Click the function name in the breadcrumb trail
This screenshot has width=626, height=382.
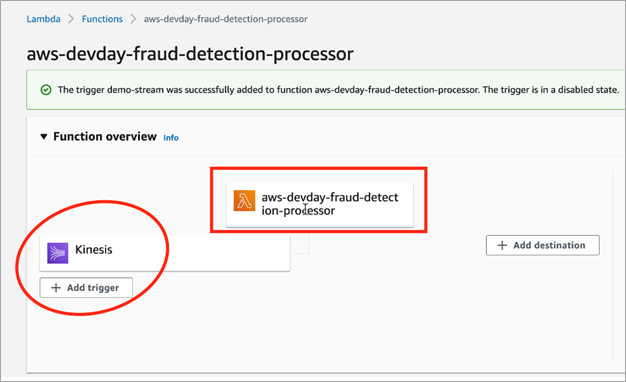tap(226, 19)
